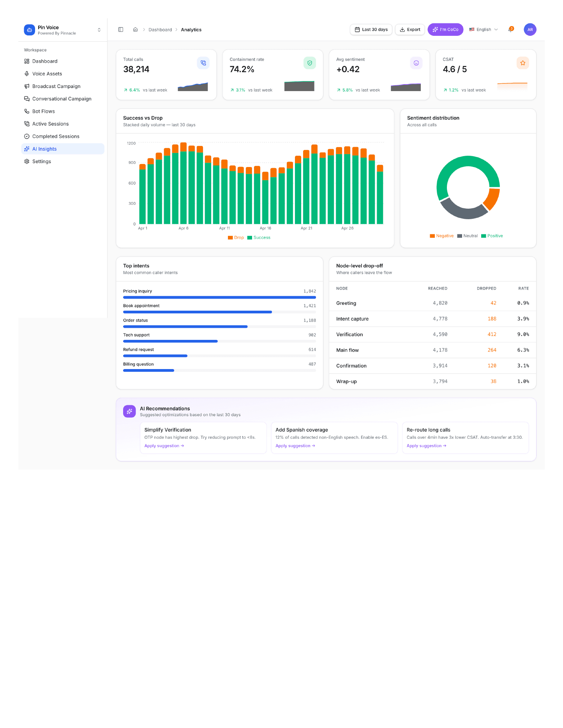Click the Refund request intent label
This screenshot has height=728, width=563.
pos(138,350)
